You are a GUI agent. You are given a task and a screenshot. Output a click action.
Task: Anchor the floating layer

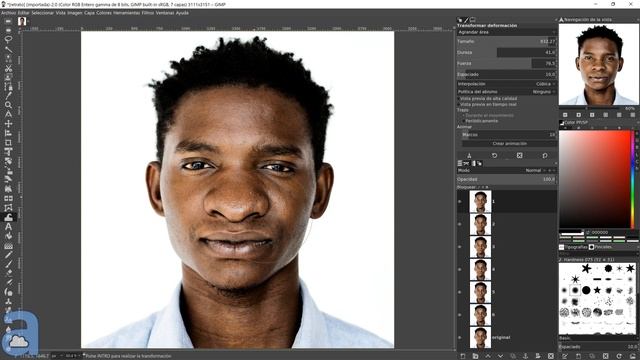(525, 356)
